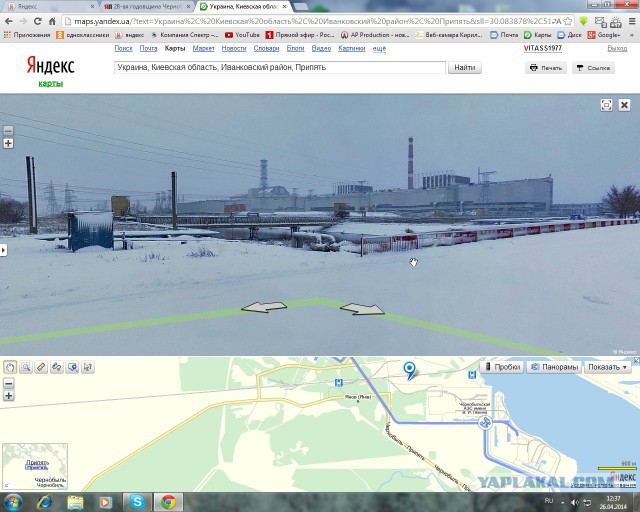640x512 pixels.
Task: Open the AP Production bookmark
Action: click(x=375, y=35)
